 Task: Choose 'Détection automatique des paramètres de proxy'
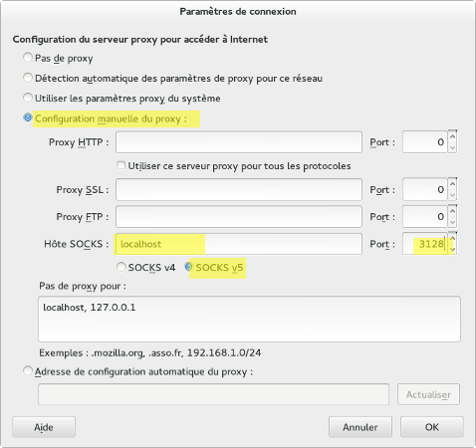(28, 78)
